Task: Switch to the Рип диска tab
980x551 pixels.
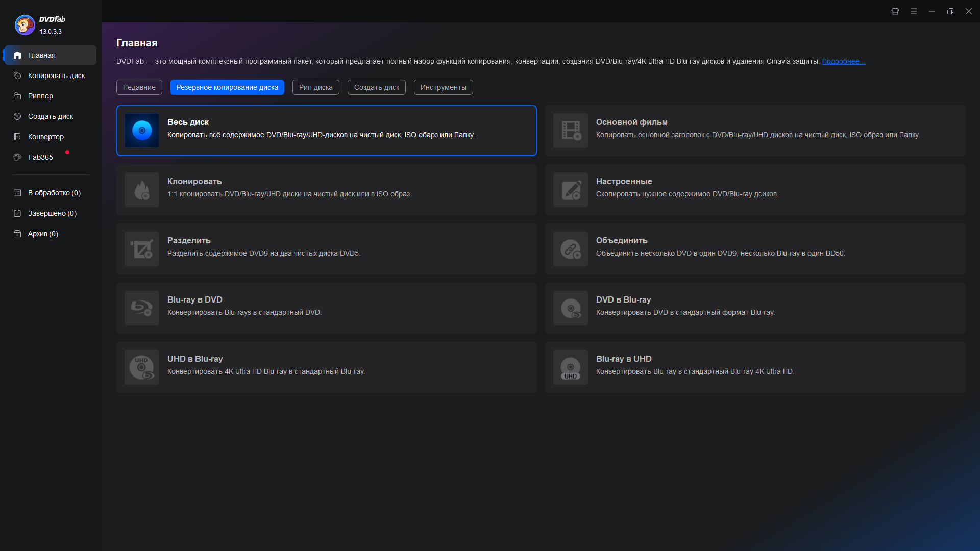Action: pos(315,87)
